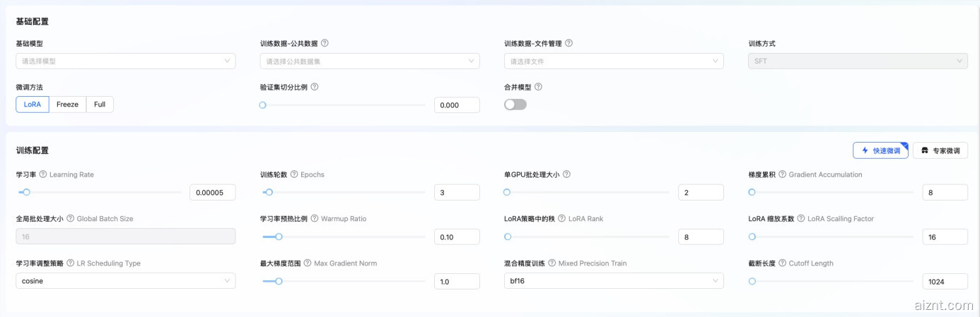980x317 pixels.
Task: Click the Warmup Ratio slider handle
Action: (279, 237)
